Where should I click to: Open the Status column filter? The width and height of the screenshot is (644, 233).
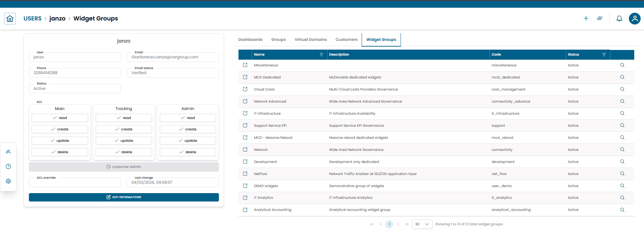pos(604,55)
